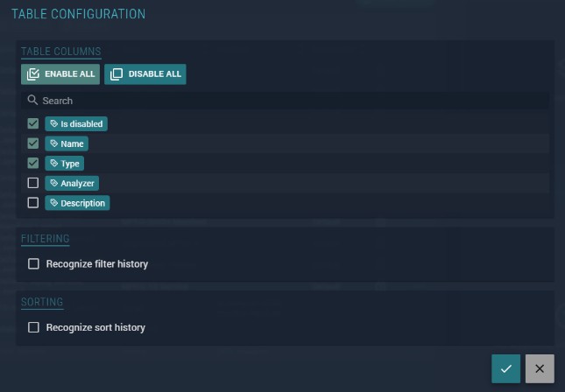Cancel with the X button
The image size is (565, 392).
pos(540,368)
